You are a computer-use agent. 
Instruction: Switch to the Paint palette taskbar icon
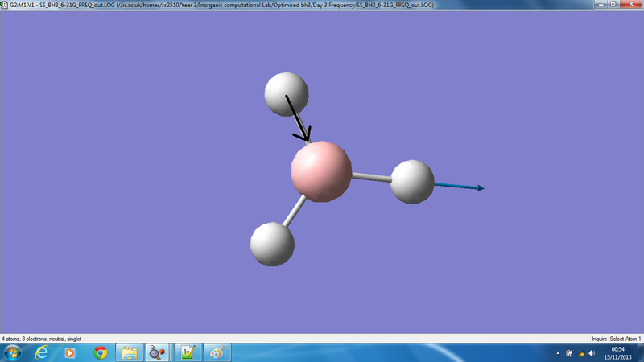pyautogui.click(x=217, y=353)
